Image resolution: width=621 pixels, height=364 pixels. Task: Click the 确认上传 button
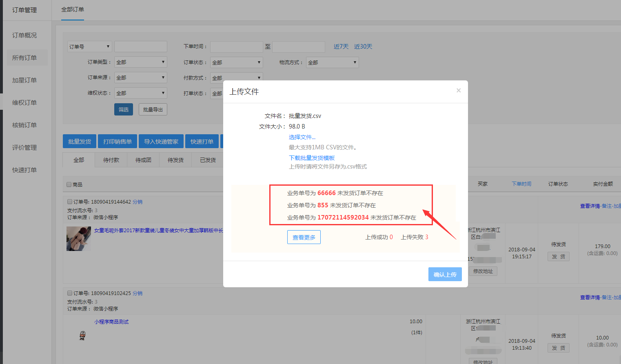coord(445,275)
